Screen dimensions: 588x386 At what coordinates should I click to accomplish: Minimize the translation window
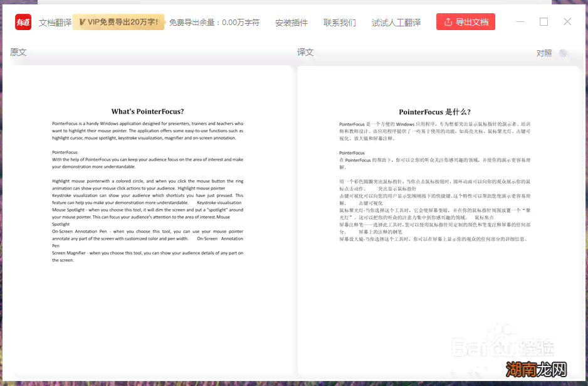520,22
